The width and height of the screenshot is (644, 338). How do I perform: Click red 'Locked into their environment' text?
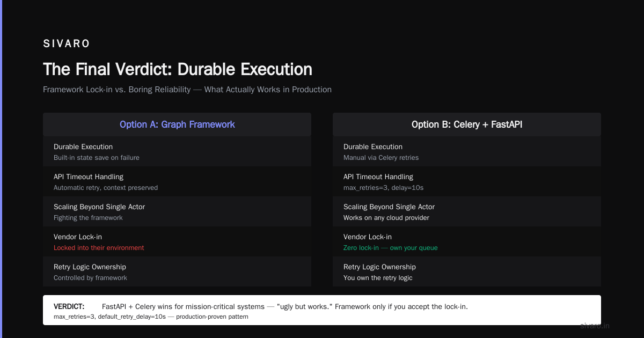pyautogui.click(x=99, y=248)
